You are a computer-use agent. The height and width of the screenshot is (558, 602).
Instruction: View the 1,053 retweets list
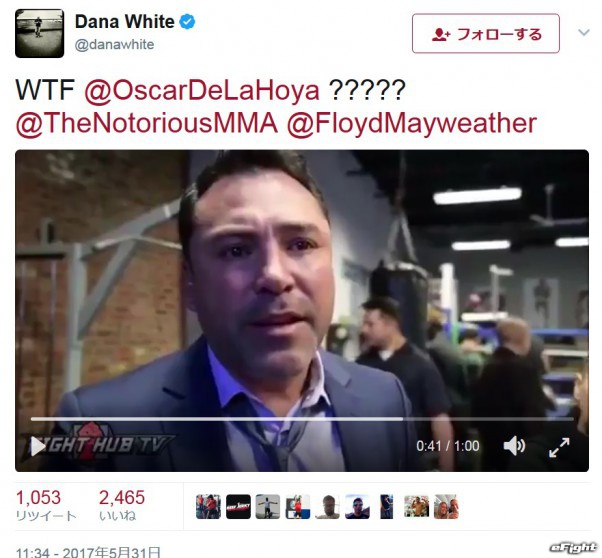coord(46,505)
